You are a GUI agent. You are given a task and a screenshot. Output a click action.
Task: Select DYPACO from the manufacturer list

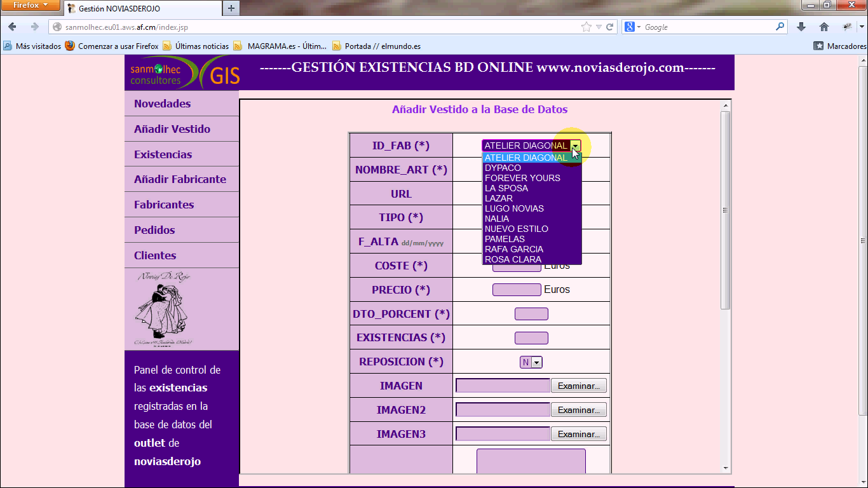[503, 168]
